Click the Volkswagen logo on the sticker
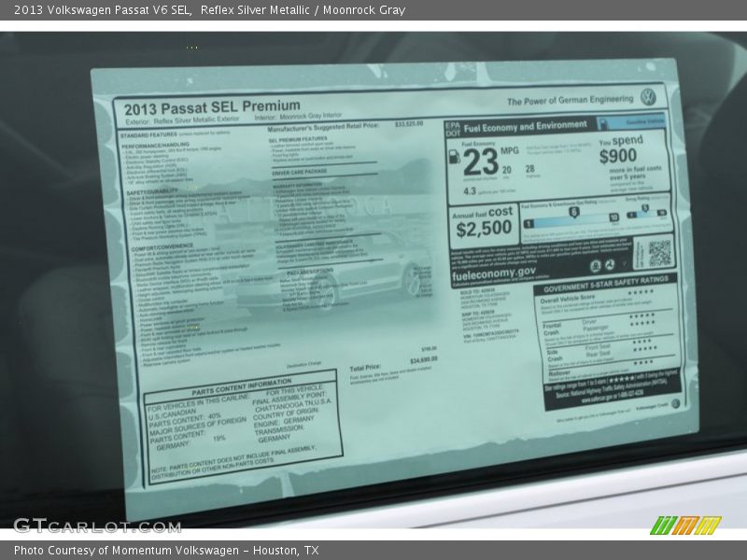 point(647,97)
